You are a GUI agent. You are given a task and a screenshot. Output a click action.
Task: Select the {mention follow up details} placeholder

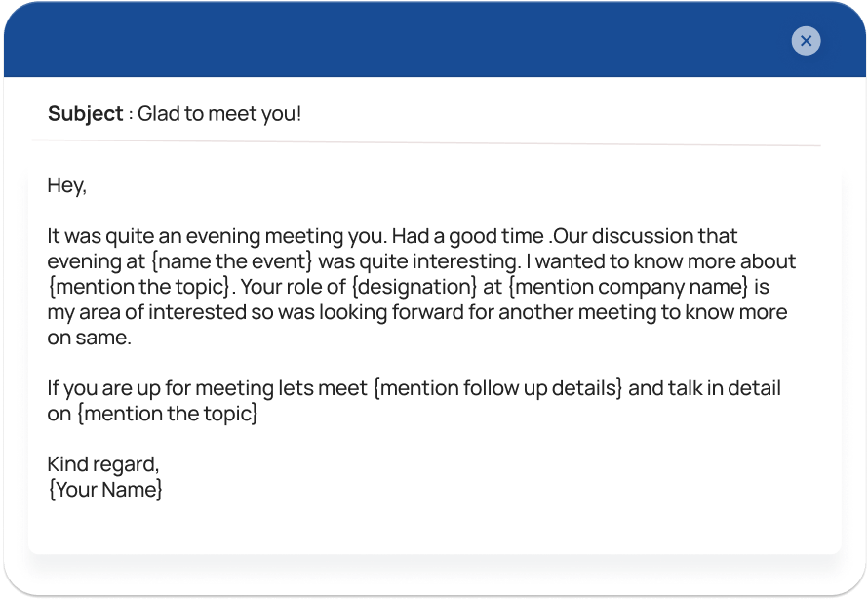point(498,388)
